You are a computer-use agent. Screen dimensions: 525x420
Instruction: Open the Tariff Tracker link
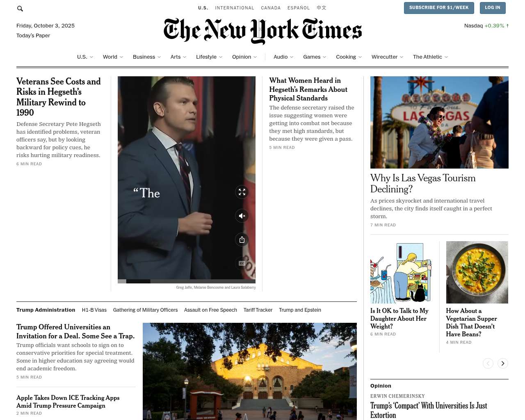point(258,310)
